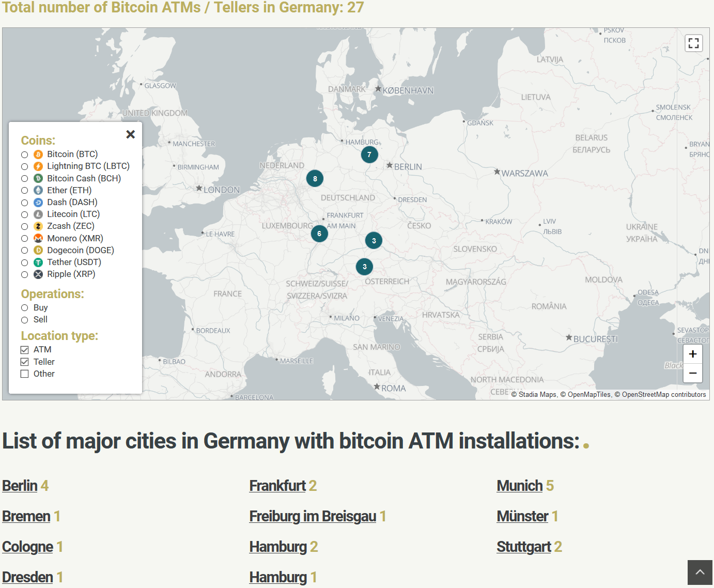Image resolution: width=714 pixels, height=588 pixels.
Task: Click the Dogecoin coin icon
Action: click(x=38, y=250)
